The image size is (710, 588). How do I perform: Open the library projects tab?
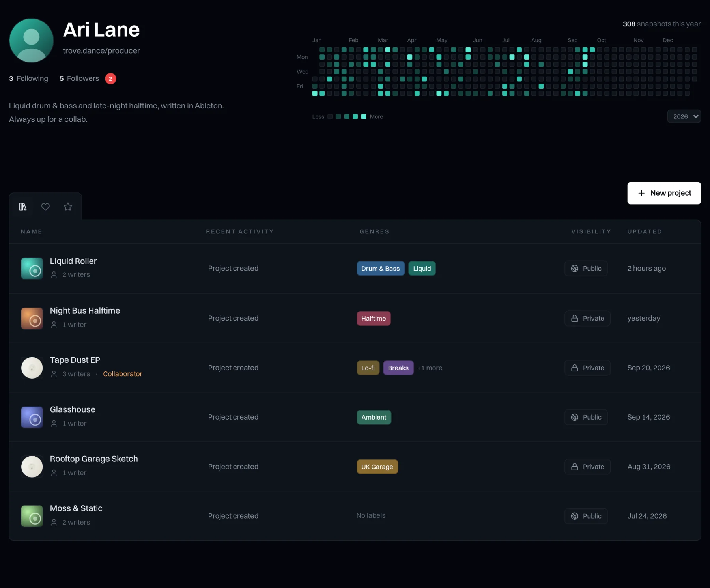[x=23, y=207]
